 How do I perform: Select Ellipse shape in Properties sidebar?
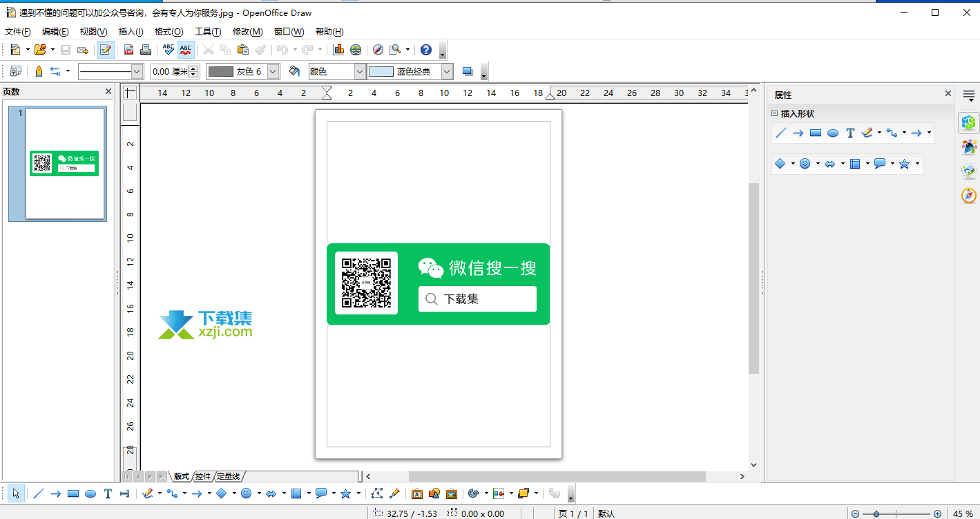pyautogui.click(x=833, y=133)
